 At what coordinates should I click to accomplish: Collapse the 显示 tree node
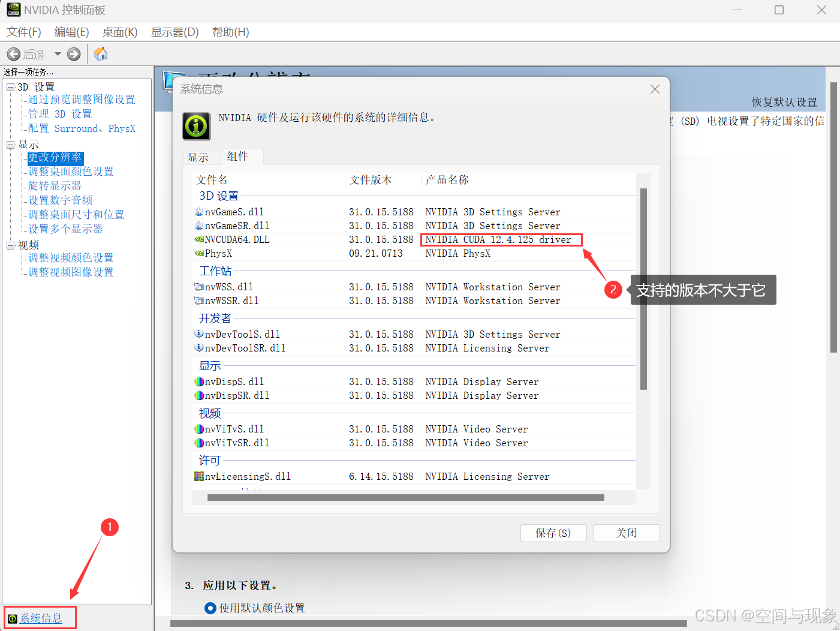[10, 145]
